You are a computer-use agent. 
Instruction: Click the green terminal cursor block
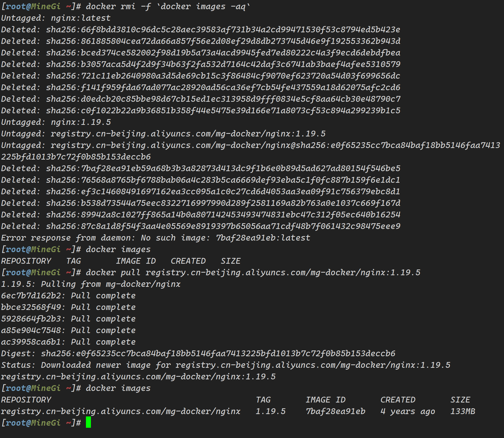pos(88,422)
